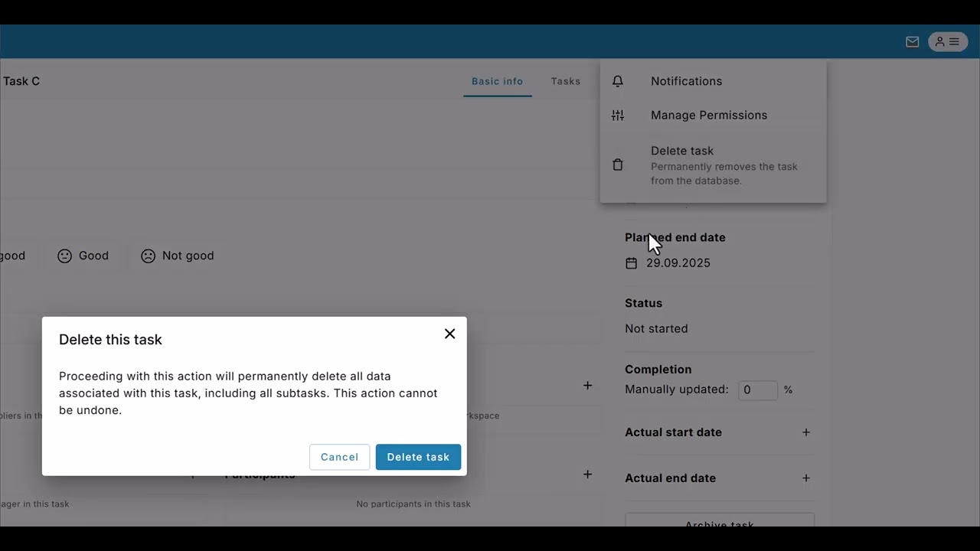980x551 pixels.
Task: Select Manage Permissions menu entry
Action: 714,116
